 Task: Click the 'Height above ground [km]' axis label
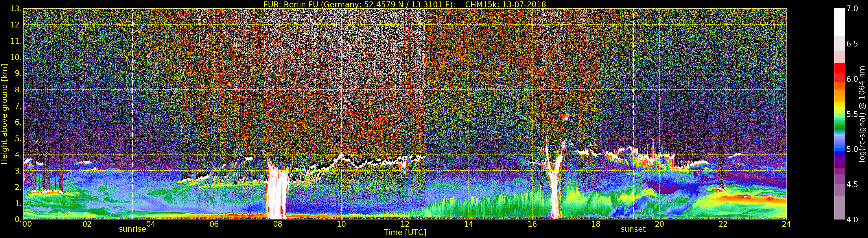tap(4, 114)
